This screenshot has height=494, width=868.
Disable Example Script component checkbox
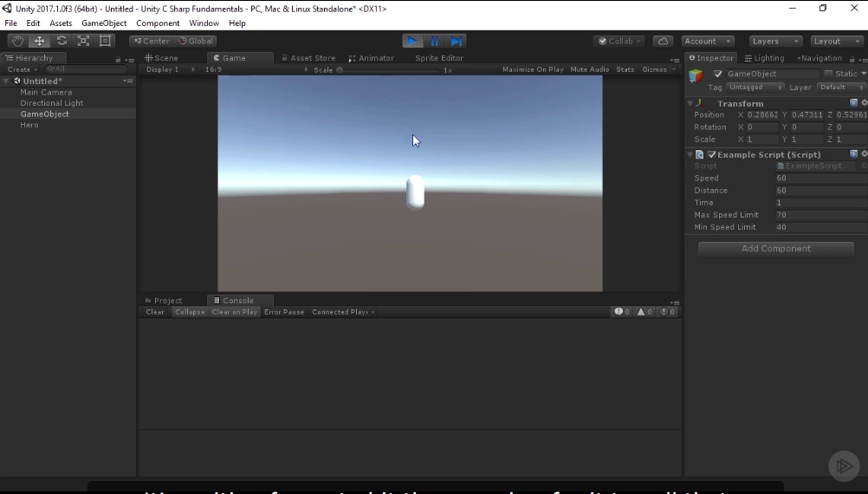click(x=712, y=154)
